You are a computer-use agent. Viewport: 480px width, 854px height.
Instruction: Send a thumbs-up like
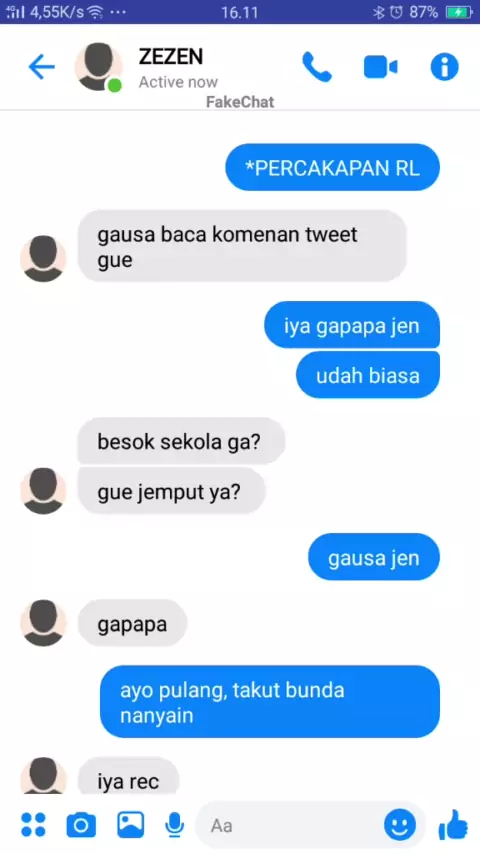click(453, 825)
